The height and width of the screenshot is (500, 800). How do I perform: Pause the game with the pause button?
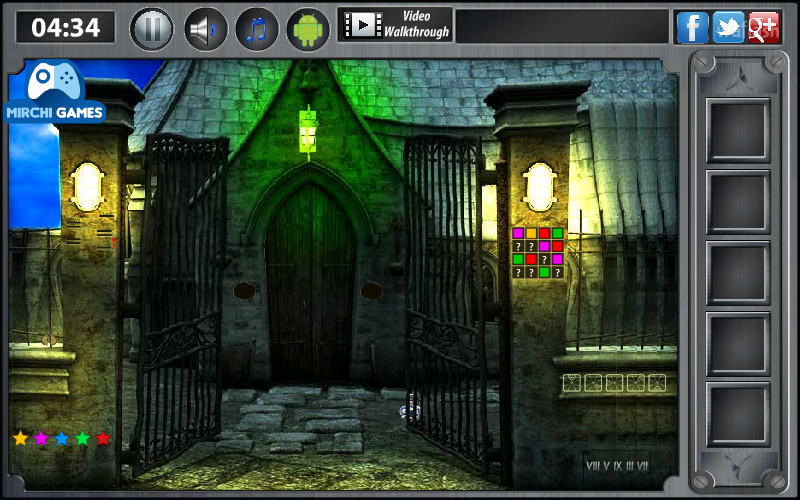[x=152, y=29]
